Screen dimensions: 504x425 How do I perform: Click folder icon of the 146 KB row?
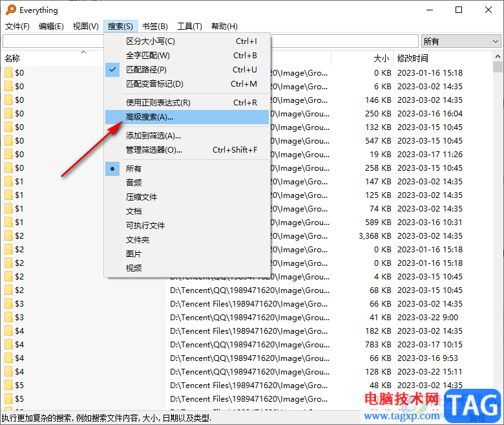click(x=8, y=100)
